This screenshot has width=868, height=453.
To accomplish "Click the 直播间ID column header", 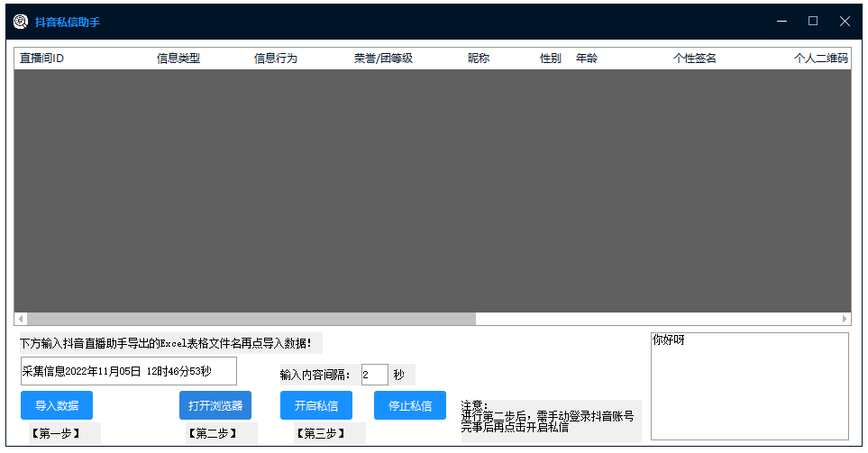I will pos(42,59).
